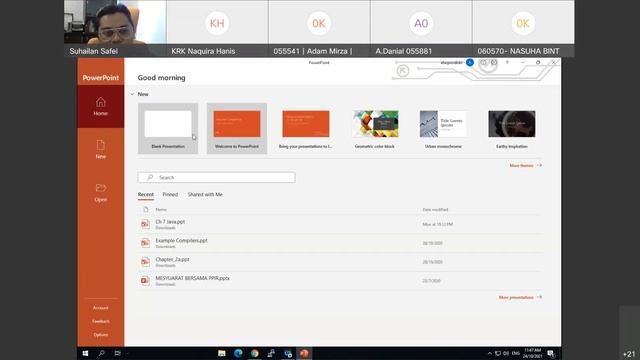Viewport: 640px width, 360px height.
Task: Open Windows taskbar search
Action: click(x=101, y=353)
